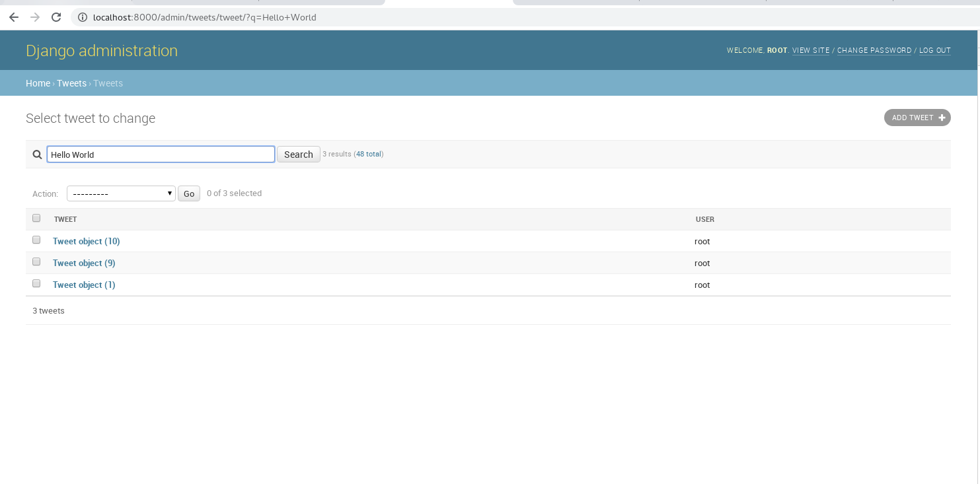
Task: Check the Tweet object (9) checkbox
Action: coord(36,261)
